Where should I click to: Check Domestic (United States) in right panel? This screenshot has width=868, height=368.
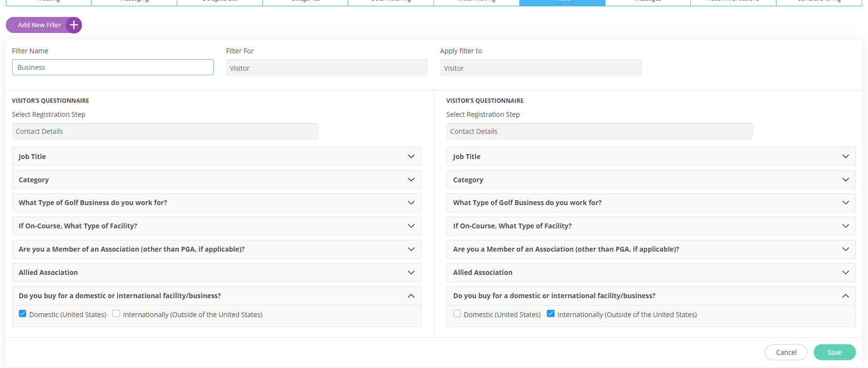[457, 314]
